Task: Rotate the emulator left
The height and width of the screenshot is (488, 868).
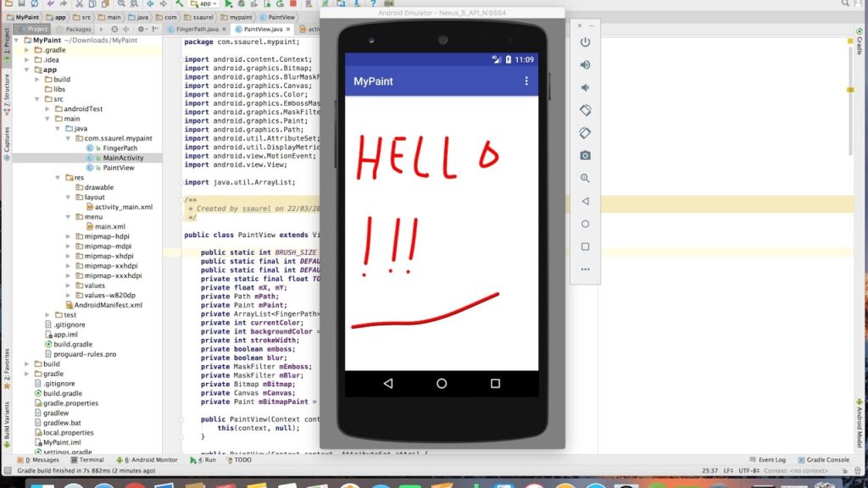Action: coord(585,110)
